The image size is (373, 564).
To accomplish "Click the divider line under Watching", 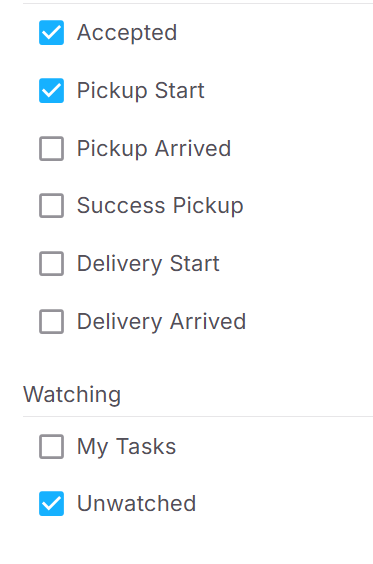I will [x=198, y=417].
